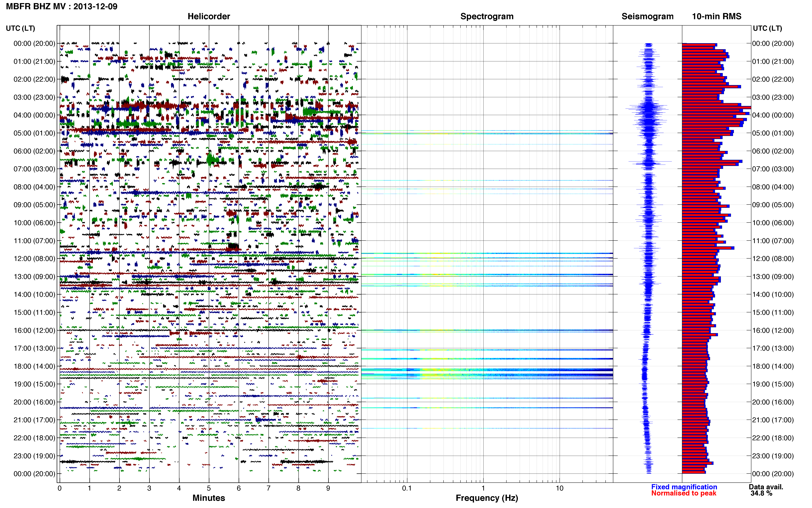812x508 pixels.
Task: Click the 'Data avail.' label
Action: tap(766, 487)
